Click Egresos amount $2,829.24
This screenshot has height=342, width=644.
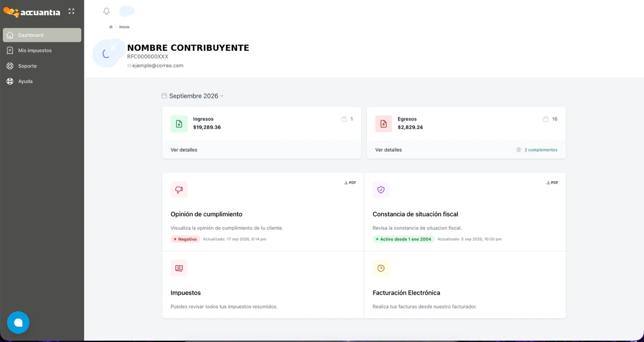pos(410,127)
